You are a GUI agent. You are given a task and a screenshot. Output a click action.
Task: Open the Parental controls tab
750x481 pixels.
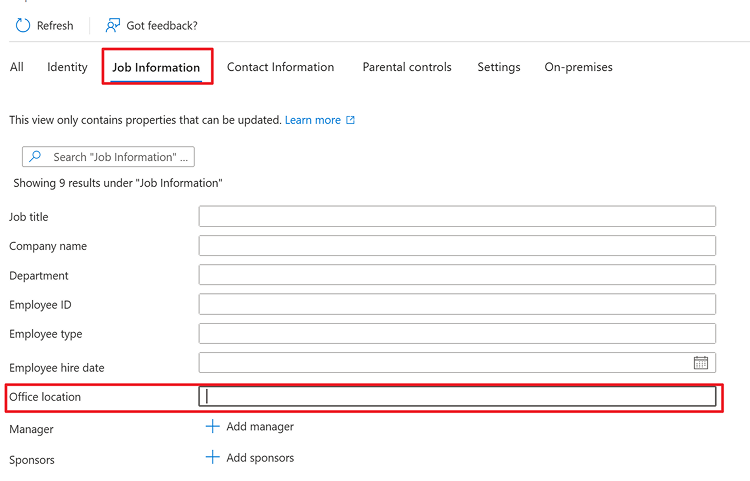[x=407, y=67]
